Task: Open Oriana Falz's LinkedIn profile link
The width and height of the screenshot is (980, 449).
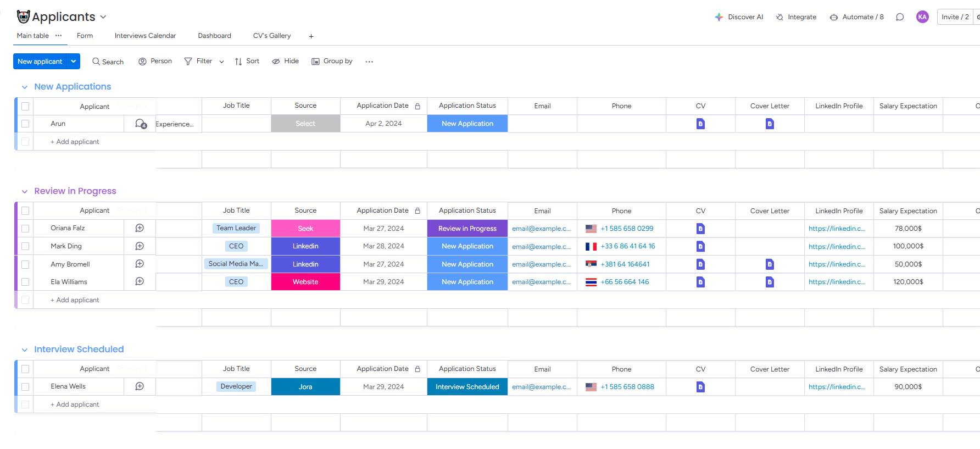Action: [837, 229]
